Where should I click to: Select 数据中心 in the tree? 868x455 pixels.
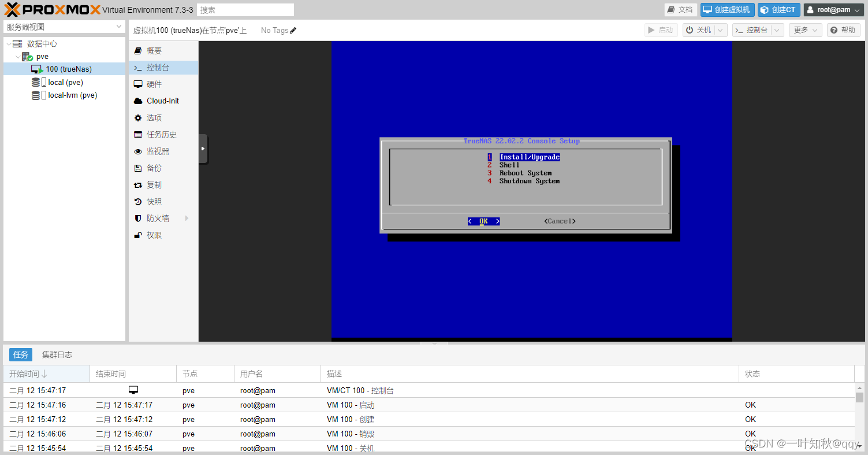(x=42, y=43)
